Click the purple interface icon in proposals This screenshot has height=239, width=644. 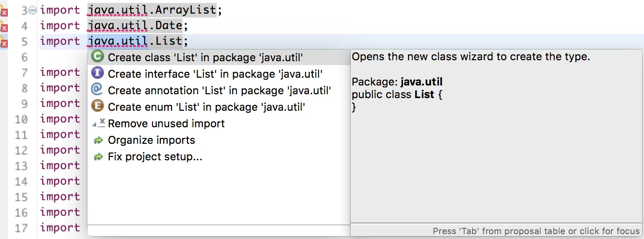coord(98,73)
